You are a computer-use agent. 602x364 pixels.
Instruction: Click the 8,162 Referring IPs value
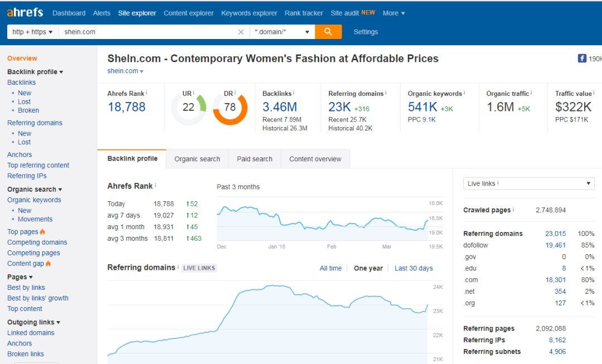pos(557,340)
